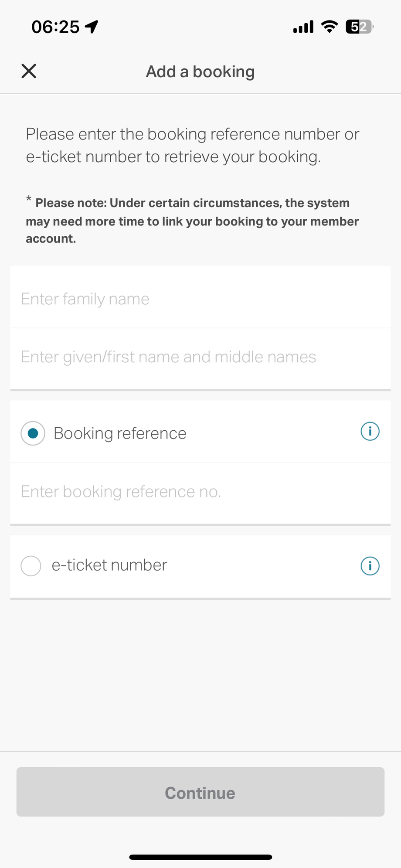Tap the 06:25 status bar clock
The width and height of the screenshot is (401, 868).
point(55,27)
